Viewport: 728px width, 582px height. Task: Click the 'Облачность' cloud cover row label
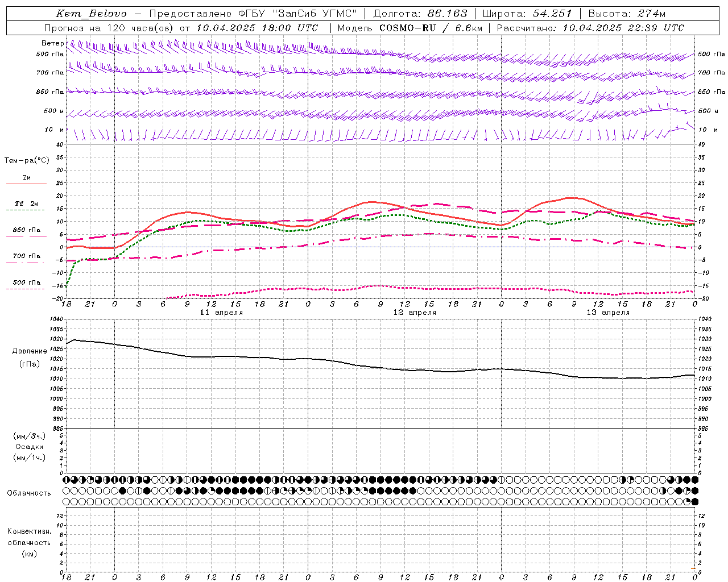tap(29, 493)
